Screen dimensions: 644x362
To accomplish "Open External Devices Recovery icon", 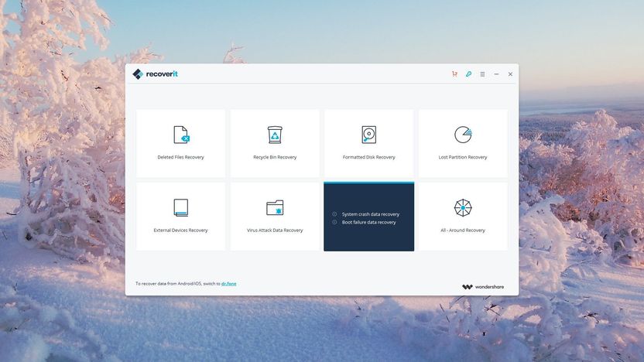I will point(180,207).
